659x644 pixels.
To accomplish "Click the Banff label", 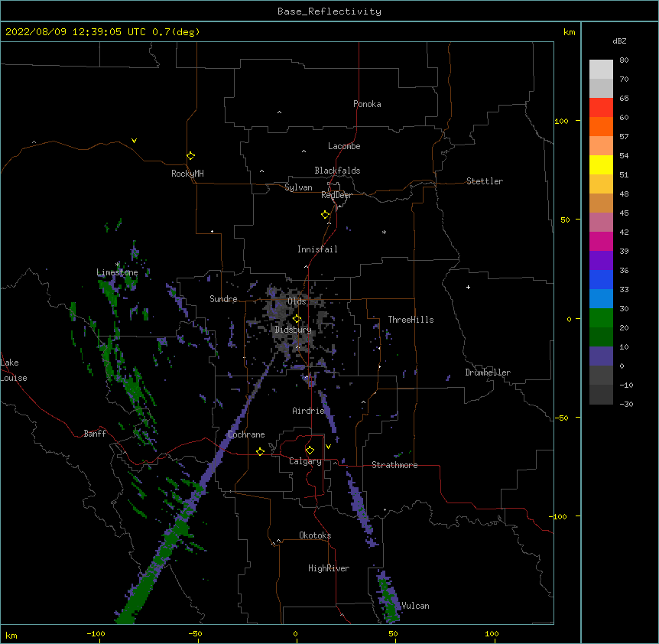I will [x=95, y=434].
